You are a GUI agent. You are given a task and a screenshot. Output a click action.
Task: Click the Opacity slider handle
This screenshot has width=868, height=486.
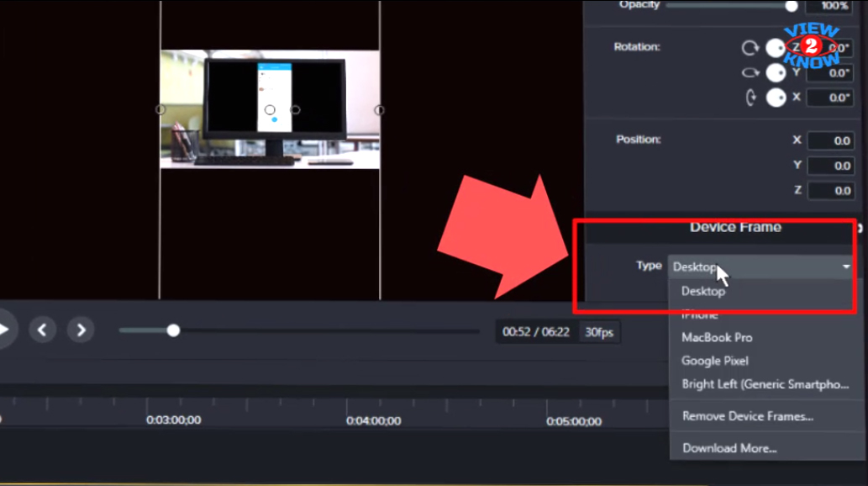click(792, 6)
